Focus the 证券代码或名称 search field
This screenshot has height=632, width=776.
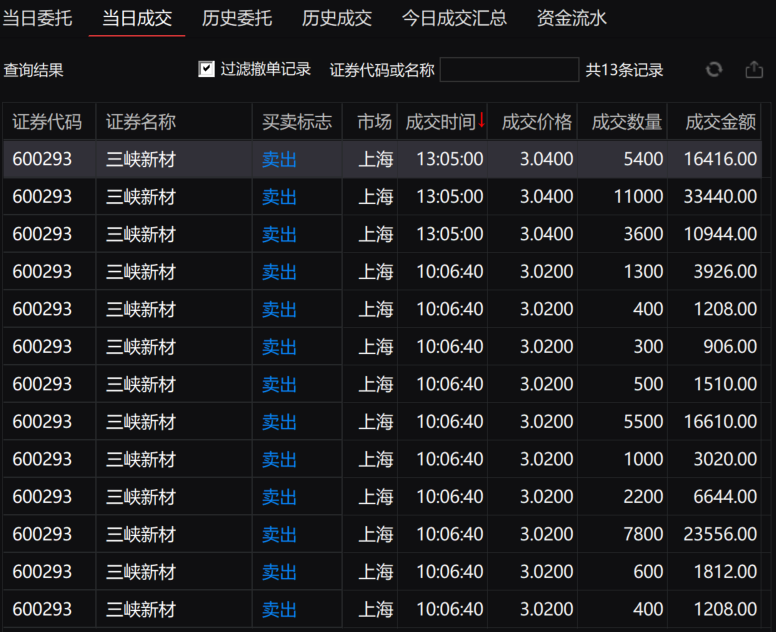pyautogui.click(x=509, y=70)
